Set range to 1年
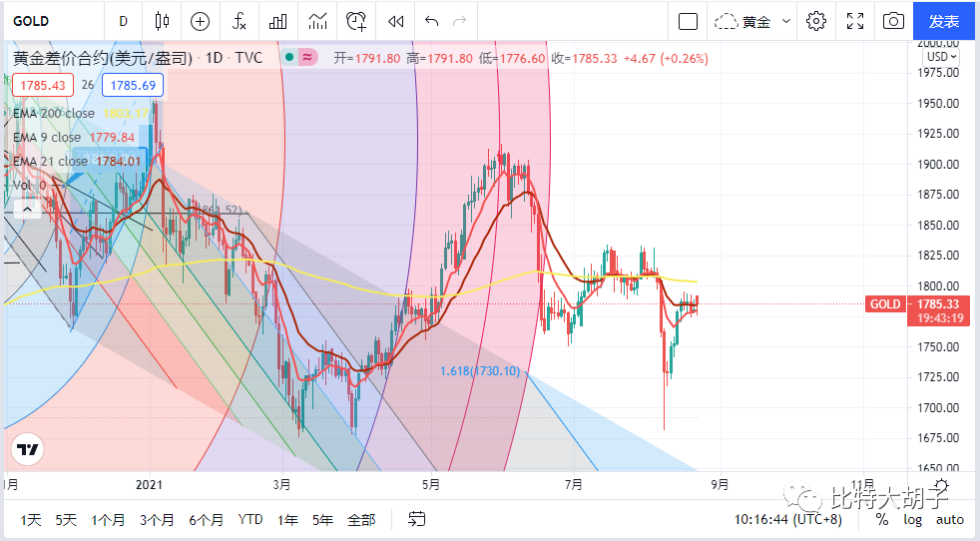Screen dimensions: 980x541 (x=287, y=520)
